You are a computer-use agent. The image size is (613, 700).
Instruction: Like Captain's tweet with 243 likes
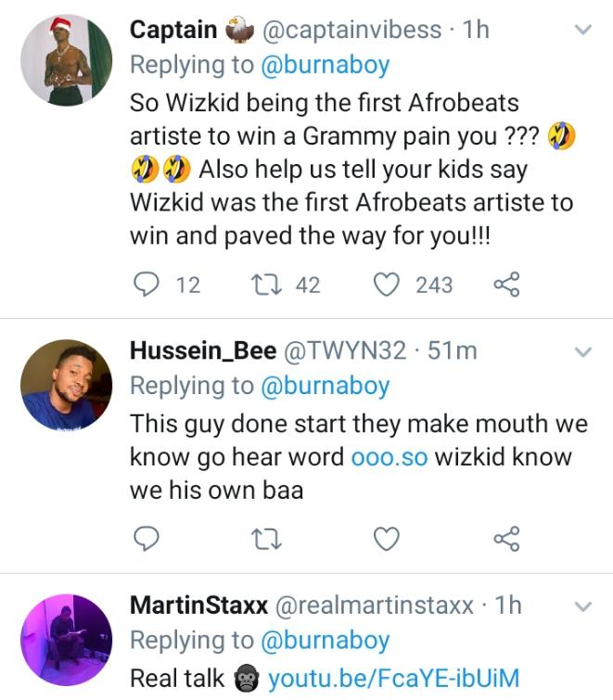pos(386,285)
